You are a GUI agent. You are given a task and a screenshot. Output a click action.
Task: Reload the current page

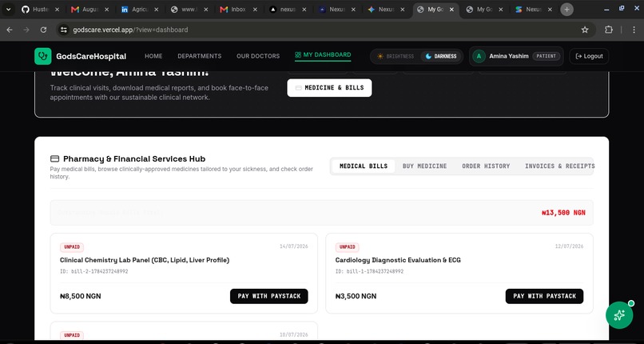coord(43,30)
